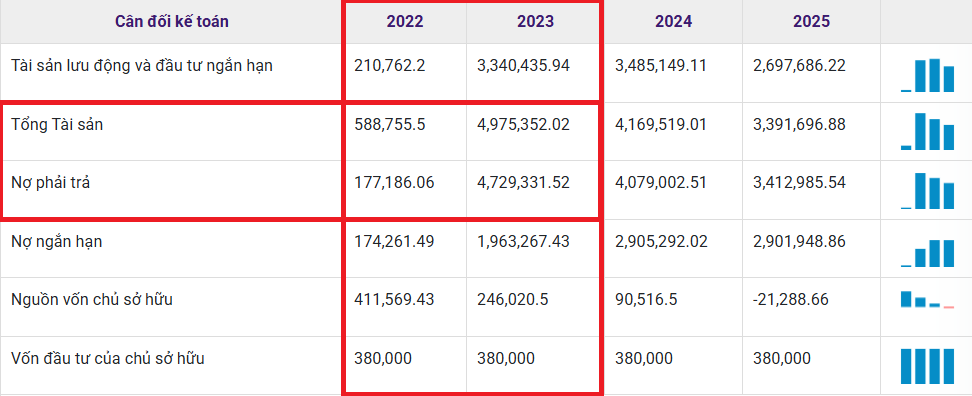Click the Tổng Tài sản row label

[x=57, y=124]
